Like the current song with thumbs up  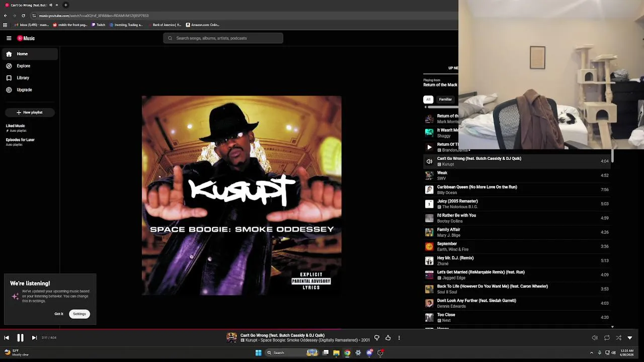pyautogui.click(x=388, y=338)
